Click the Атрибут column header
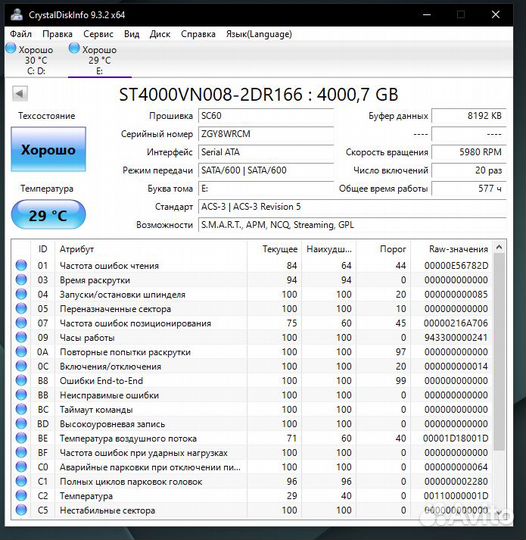Screen dimensions: 526x540 (151, 249)
